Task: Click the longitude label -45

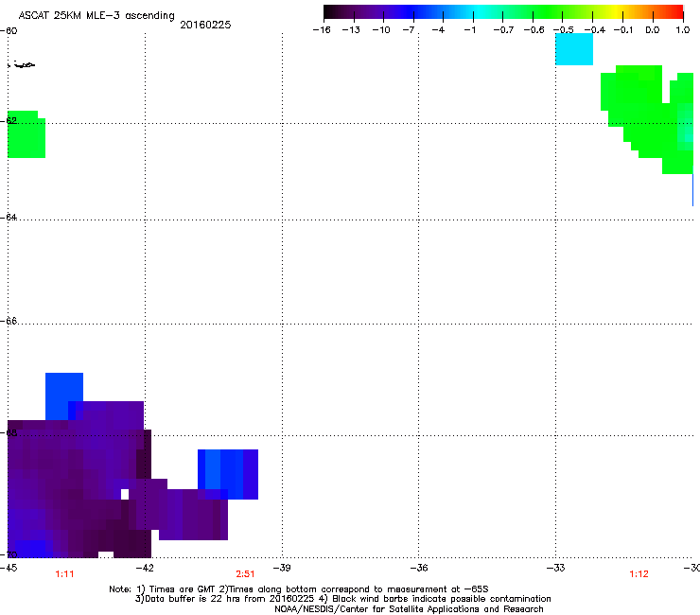Action: click(x=9, y=568)
